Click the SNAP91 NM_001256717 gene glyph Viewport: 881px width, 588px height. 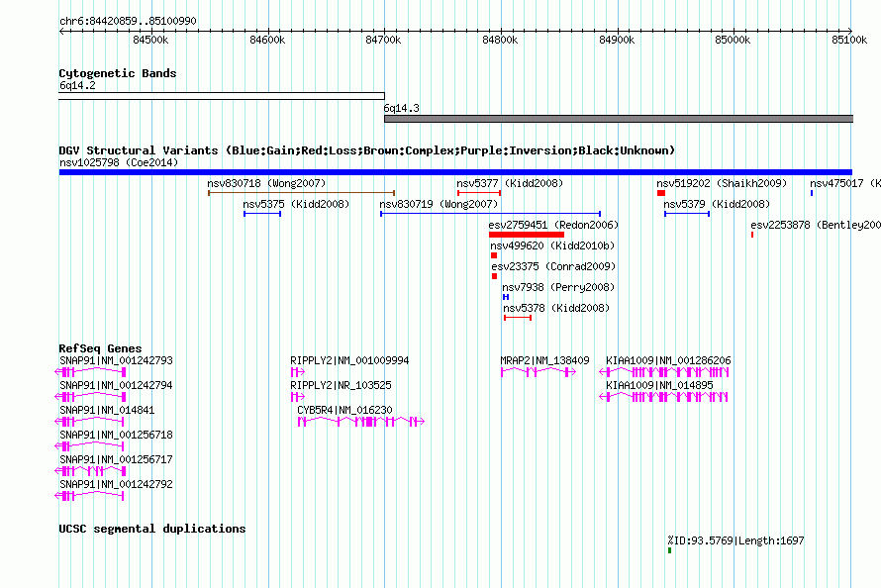tap(90, 471)
